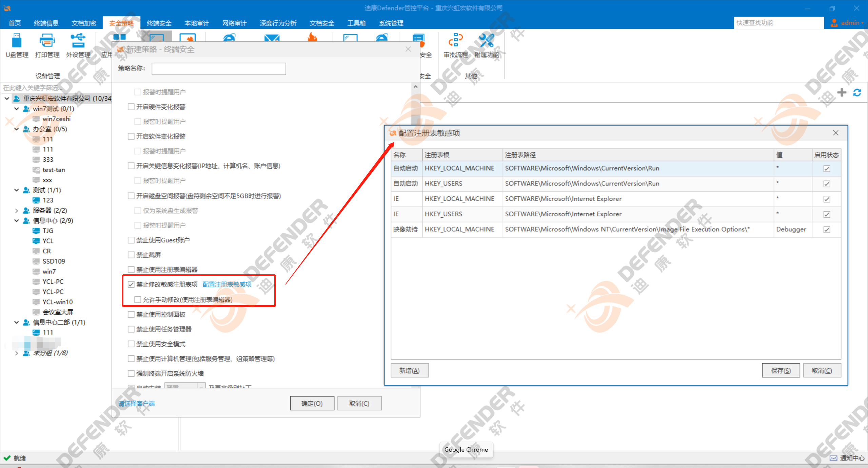Switch to 终端信息 tab
The height and width of the screenshot is (468, 868).
[x=46, y=23]
